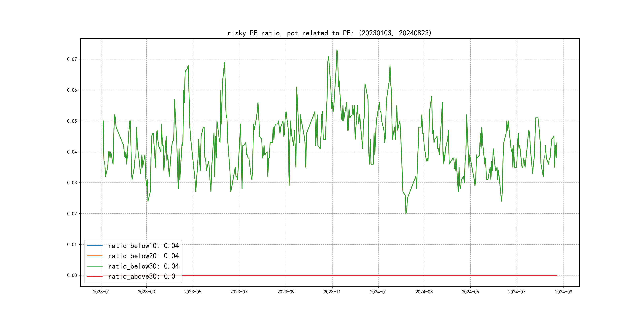Click the 2023-01 x-axis tick label
The image size is (644, 322).
click(102, 292)
